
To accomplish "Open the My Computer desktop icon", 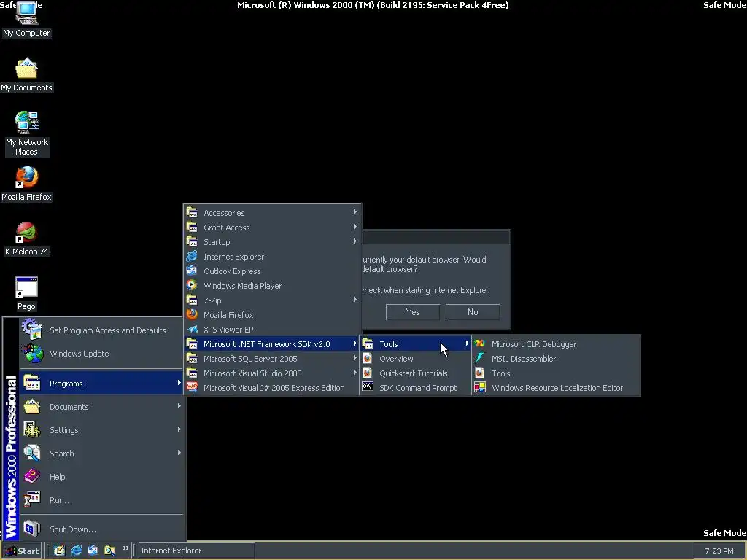I will (26, 19).
